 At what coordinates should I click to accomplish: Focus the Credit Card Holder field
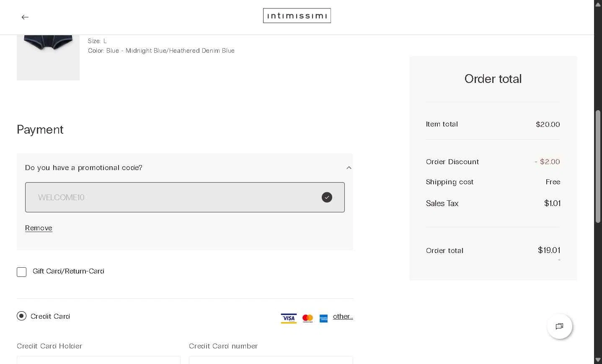pyautogui.click(x=98, y=360)
